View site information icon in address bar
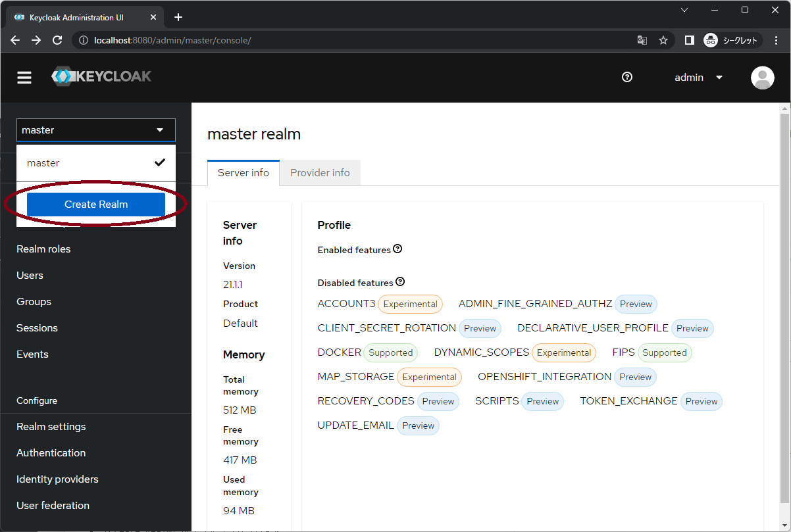Screen dimensions: 791x532 [84, 40]
